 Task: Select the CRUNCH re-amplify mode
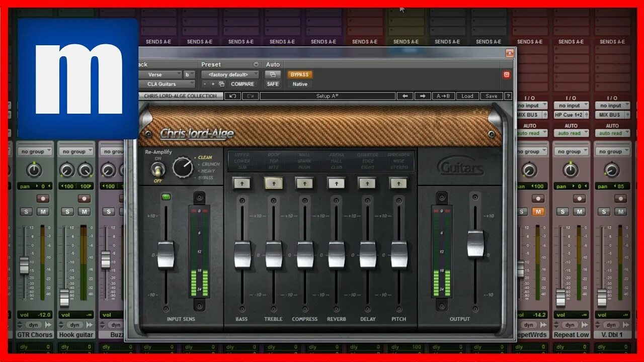coord(210,164)
